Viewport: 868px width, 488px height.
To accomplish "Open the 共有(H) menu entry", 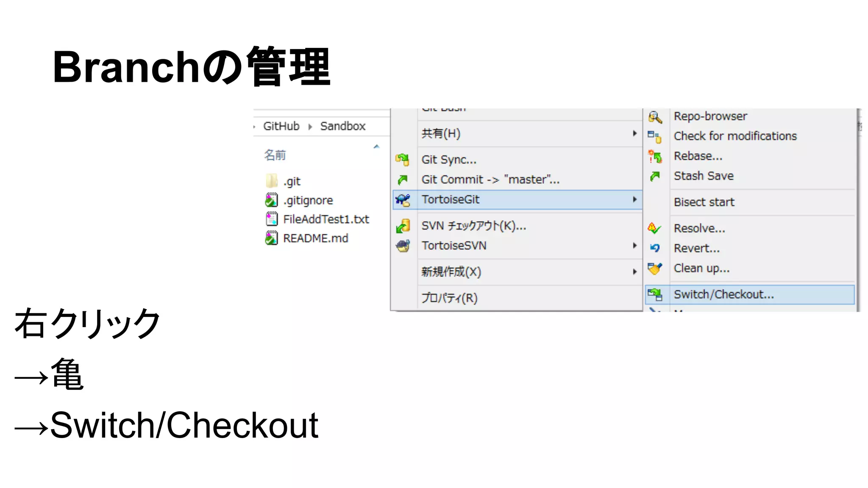I will coord(517,133).
